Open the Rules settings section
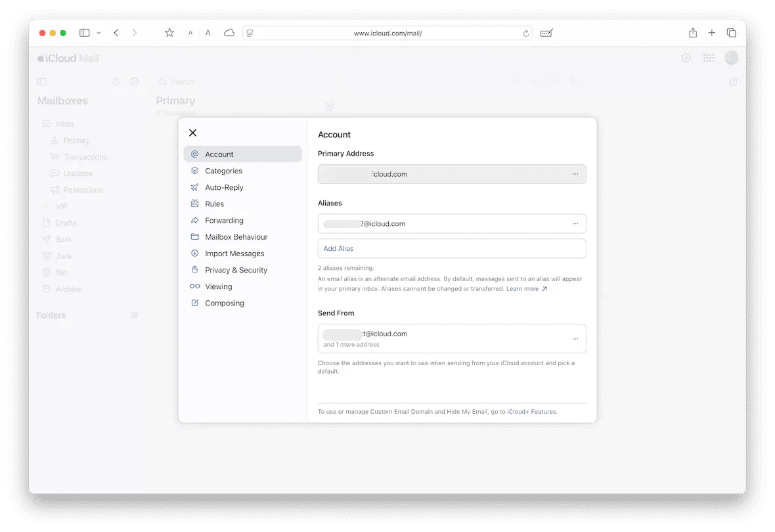775x532 pixels. (243, 204)
